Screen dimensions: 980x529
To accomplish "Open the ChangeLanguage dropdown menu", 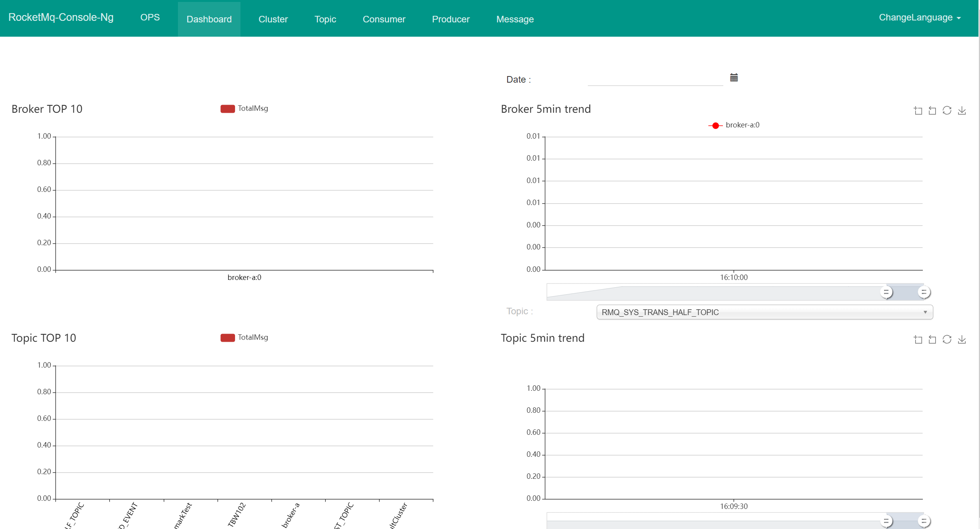I will [x=919, y=18].
